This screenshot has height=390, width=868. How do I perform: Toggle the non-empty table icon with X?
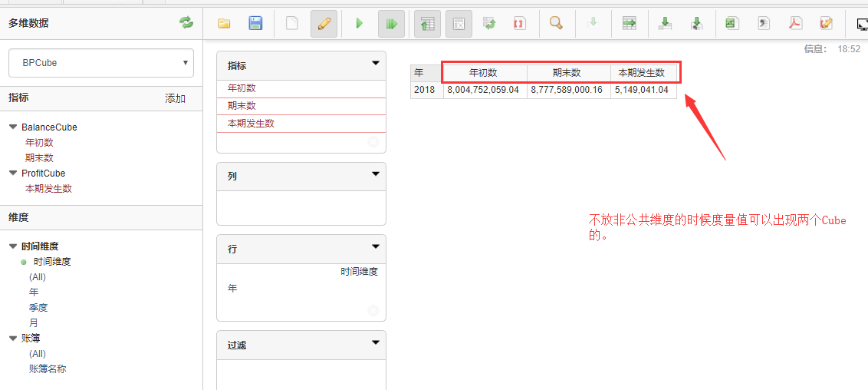pyautogui.click(x=459, y=24)
